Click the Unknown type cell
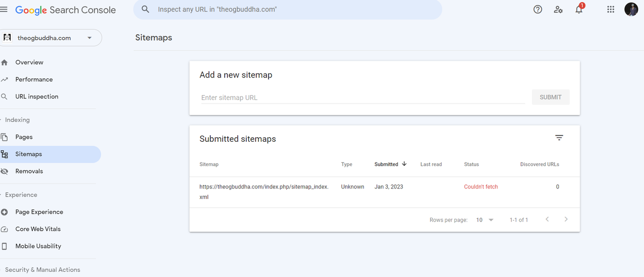The image size is (644, 277). click(353, 187)
